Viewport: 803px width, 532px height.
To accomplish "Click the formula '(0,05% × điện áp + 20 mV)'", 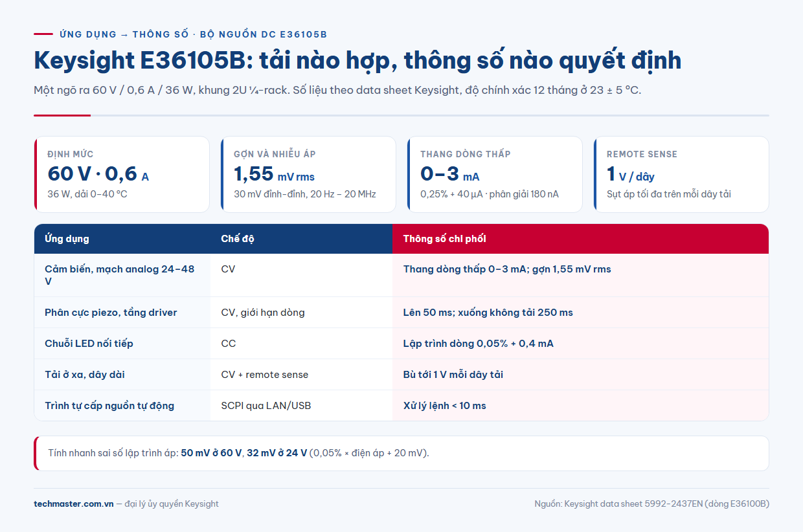I will click(369, 453).
